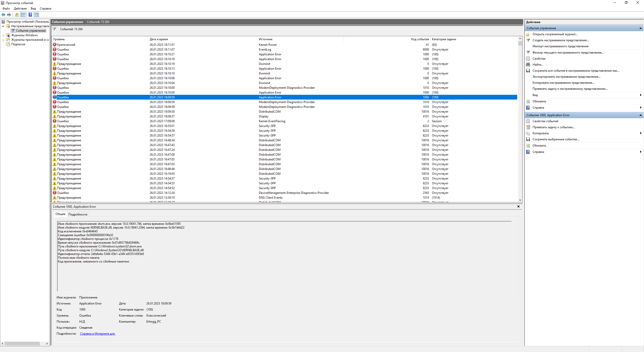Collapse the Настраиваемые представления tree node
The height and width of the screenshot is (352, 644).
pos(3,26)
